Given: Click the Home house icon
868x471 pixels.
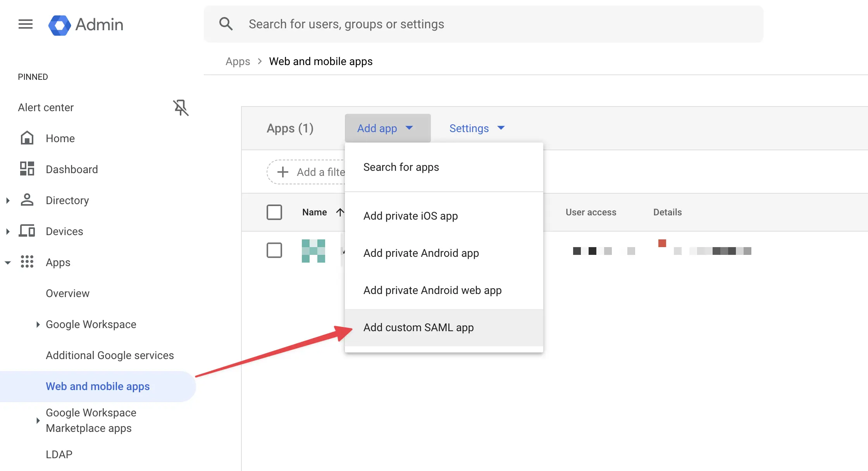Looking at the screenshot, I should pyautogui.click(x=27, y=138).
